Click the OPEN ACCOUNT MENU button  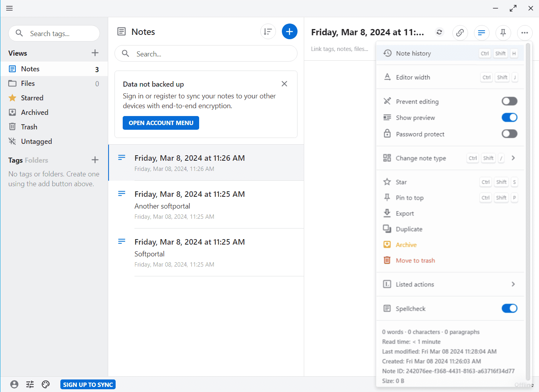(x=161, y=123)
